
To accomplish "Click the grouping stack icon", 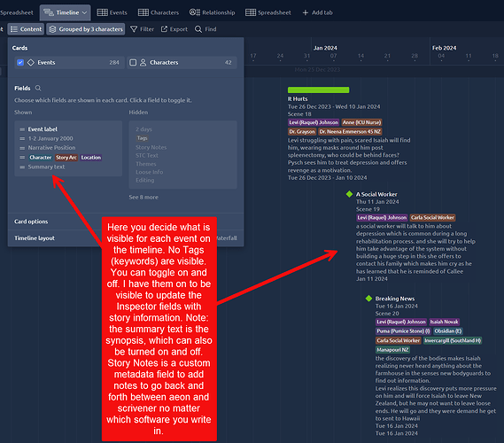I will pos(53,29).
